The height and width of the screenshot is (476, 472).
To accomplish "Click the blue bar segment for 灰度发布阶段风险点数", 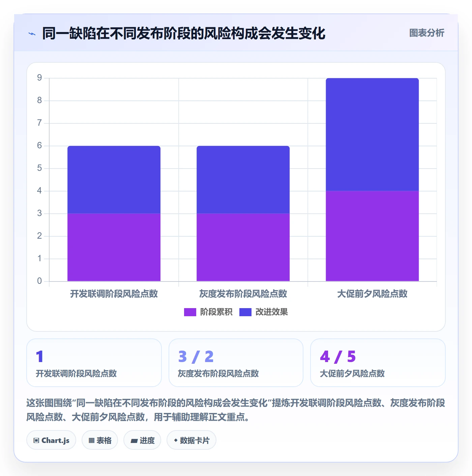I will click(243, 180).
